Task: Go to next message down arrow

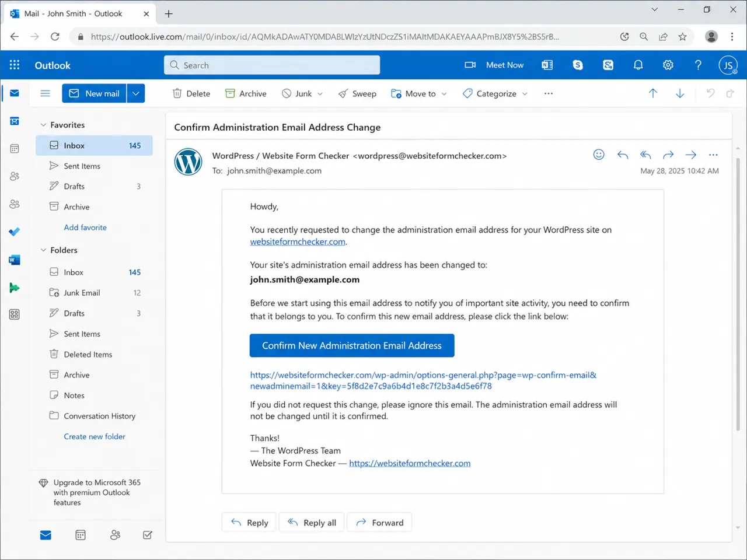Action: tap(680, 93)
